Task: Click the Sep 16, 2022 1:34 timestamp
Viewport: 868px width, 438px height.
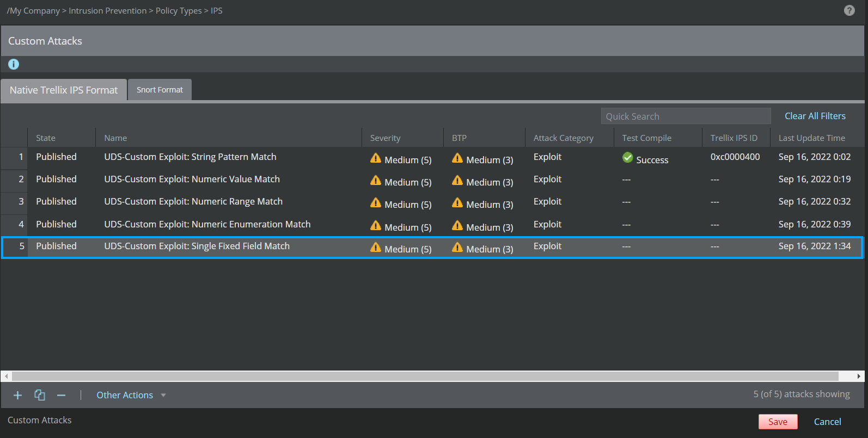Action: (x=815, y=246)
